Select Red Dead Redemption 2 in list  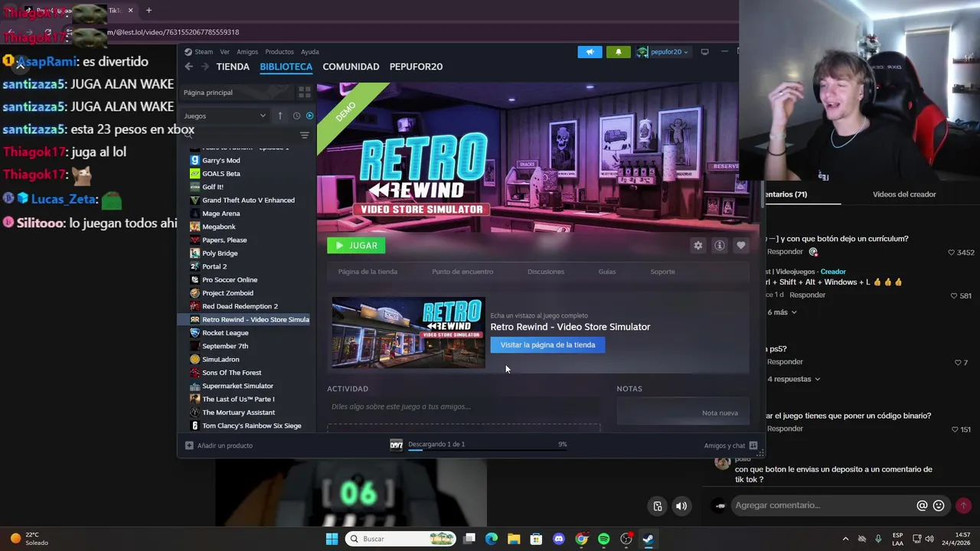(240, 306)
